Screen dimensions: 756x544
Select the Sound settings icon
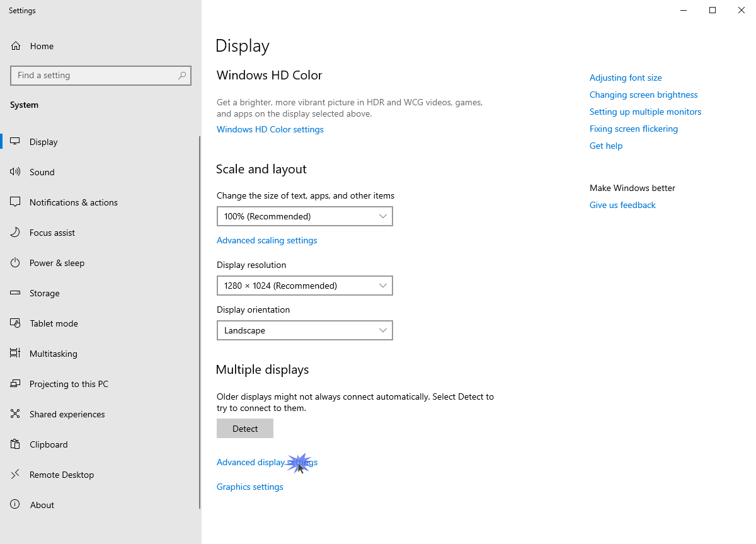[x=15, y=171]
